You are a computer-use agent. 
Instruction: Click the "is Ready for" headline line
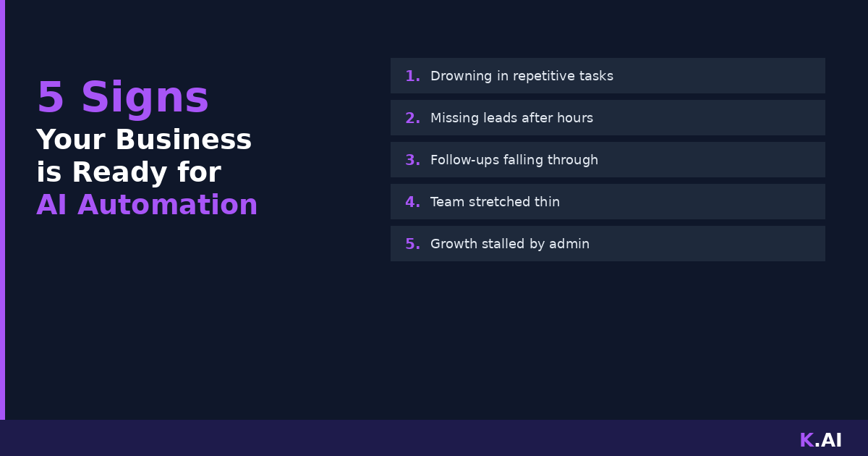pos(129,172)
